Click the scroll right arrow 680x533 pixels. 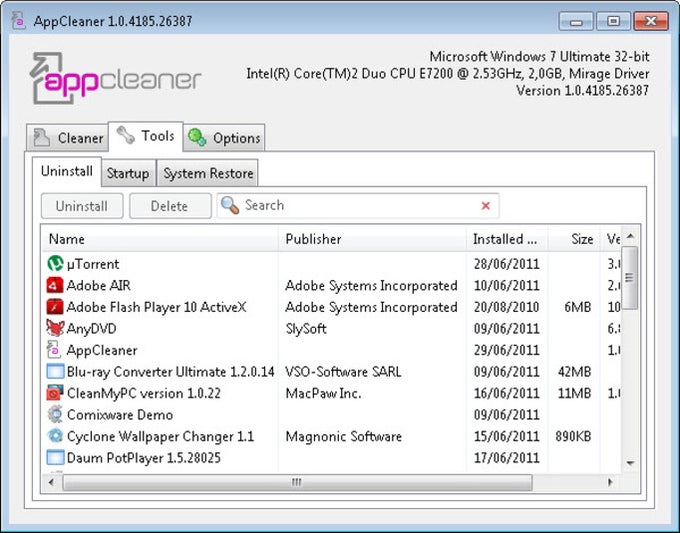[610, 482]
